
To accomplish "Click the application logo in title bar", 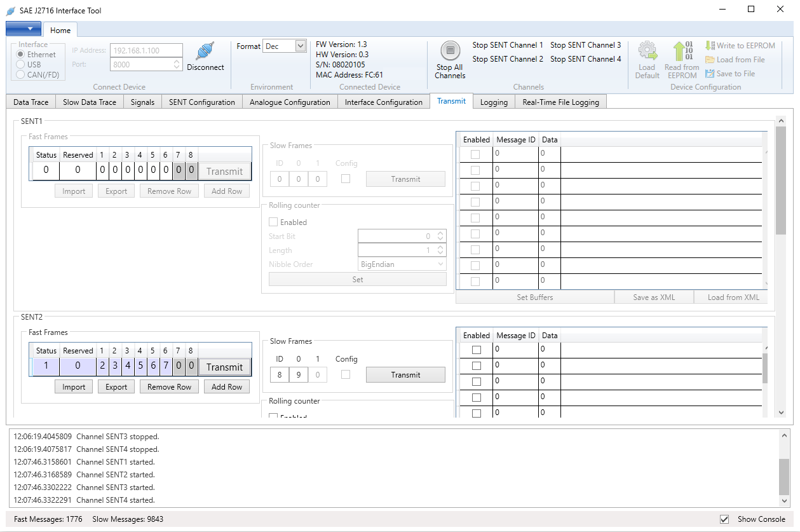I will (11, 10).
